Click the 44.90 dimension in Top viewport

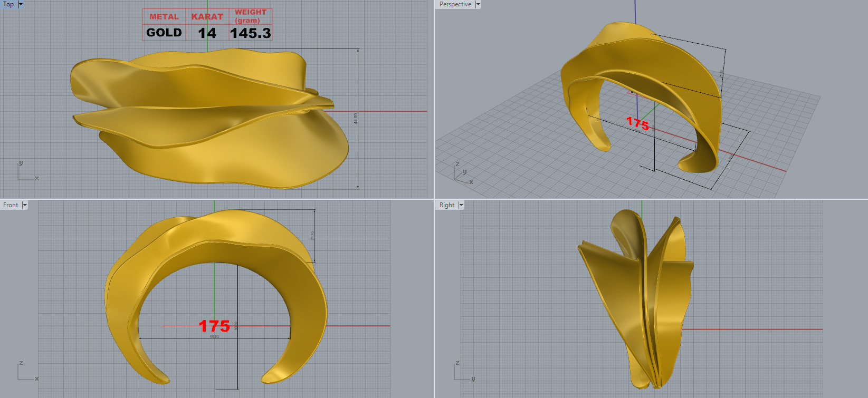coord(356,118)
